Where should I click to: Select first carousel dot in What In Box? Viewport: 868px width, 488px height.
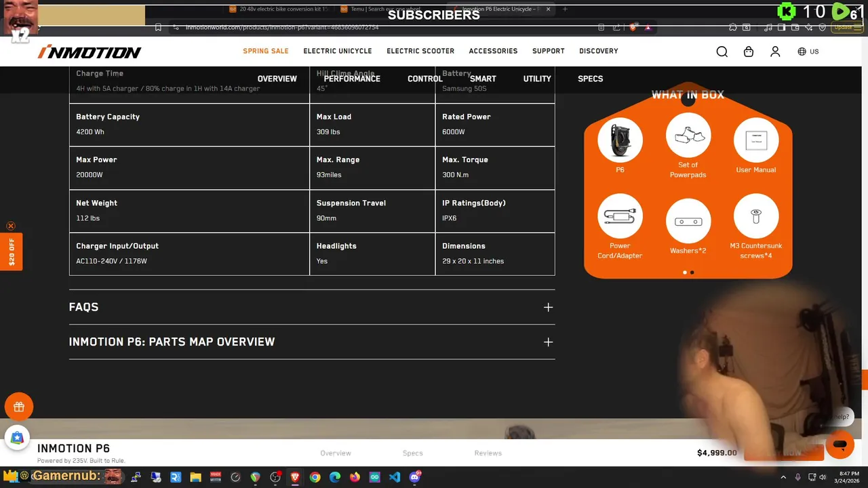pos(684,272)
